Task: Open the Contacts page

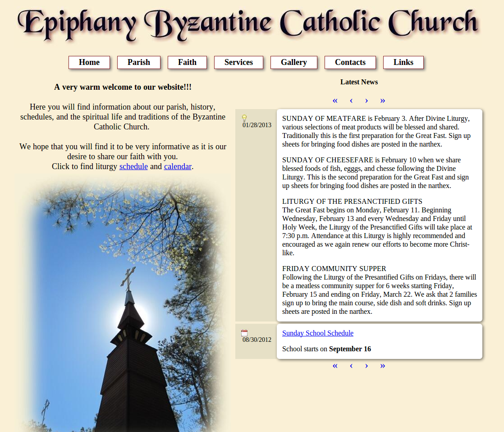Action: pos(350,62)
